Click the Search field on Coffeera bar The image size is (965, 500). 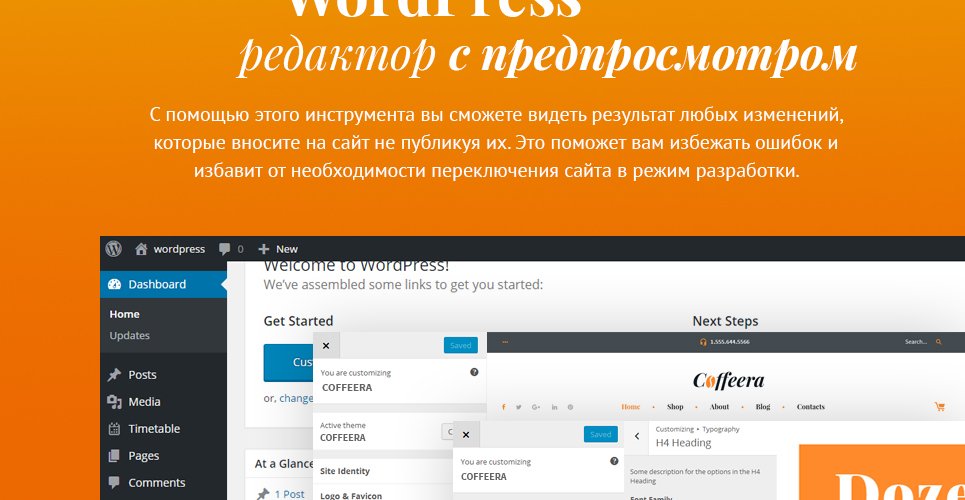916,342
